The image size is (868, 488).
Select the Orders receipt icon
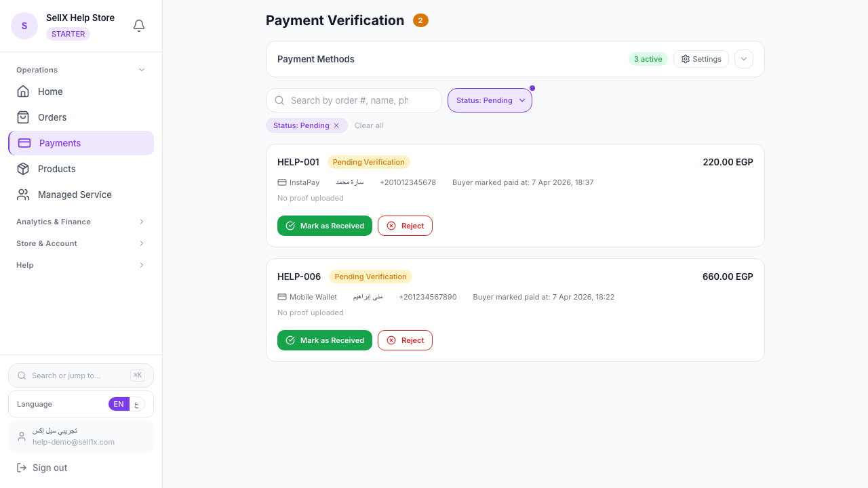(24, 117)
